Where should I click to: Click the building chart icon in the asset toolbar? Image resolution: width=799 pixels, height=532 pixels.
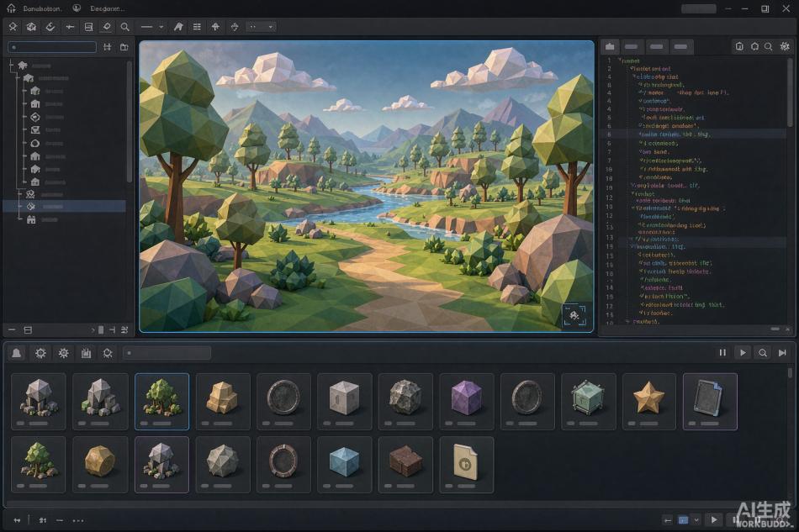point(86,353)
